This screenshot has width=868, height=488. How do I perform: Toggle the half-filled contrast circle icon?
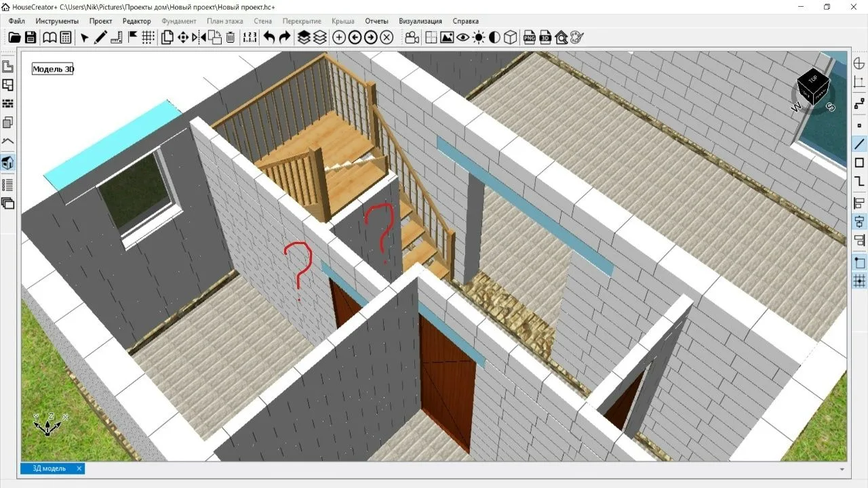pyautogui.click(x=494, y=37)
